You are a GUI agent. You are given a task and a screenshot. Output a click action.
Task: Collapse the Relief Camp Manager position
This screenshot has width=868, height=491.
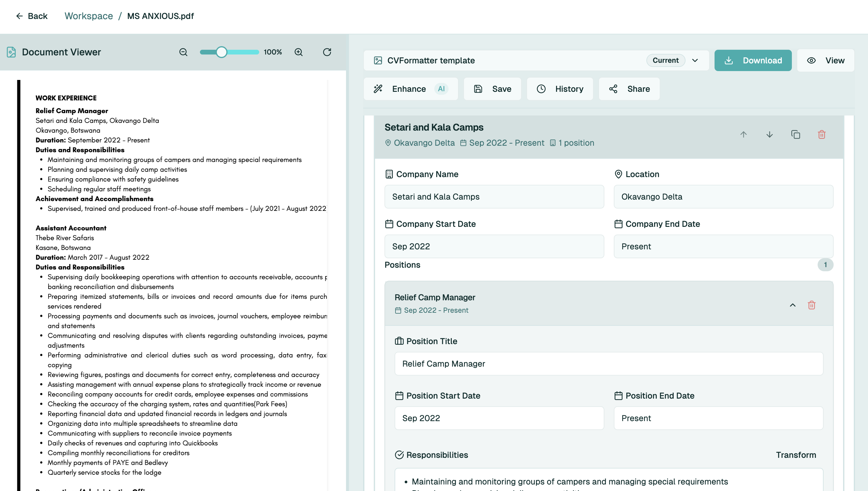coord(792,305)
